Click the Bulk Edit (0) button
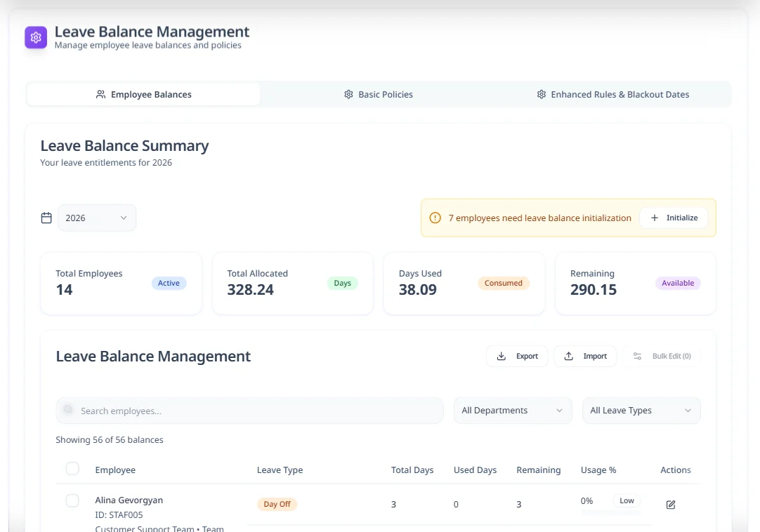The height and width of the screenshot is (532, 760). click(662, 356)
